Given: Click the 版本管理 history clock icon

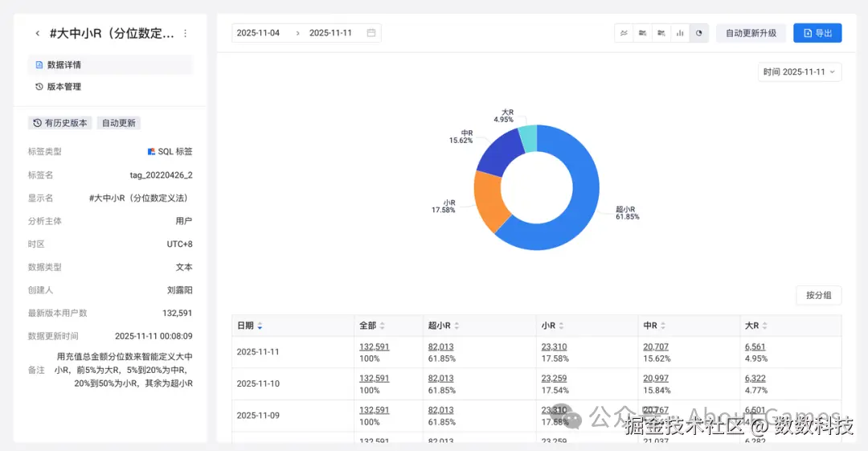Looking at the screenshot, I should click(39, 87).
